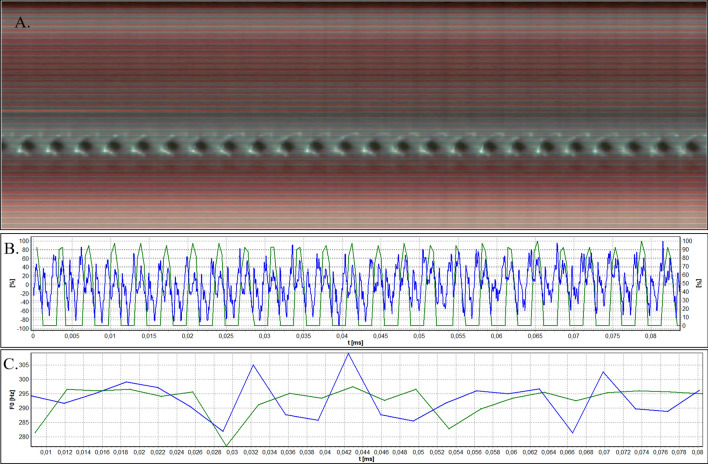This screenshot has width=708, height=464.
Task: Click the '0,045' time tick in panel B
Action: pyautogui.click(x=381, y=336)
